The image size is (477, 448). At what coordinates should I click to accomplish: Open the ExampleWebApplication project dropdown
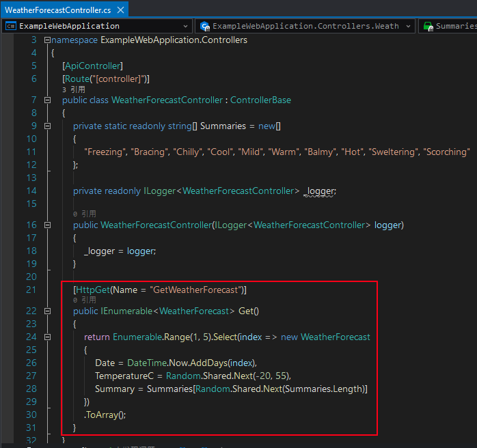click(97, 26)
